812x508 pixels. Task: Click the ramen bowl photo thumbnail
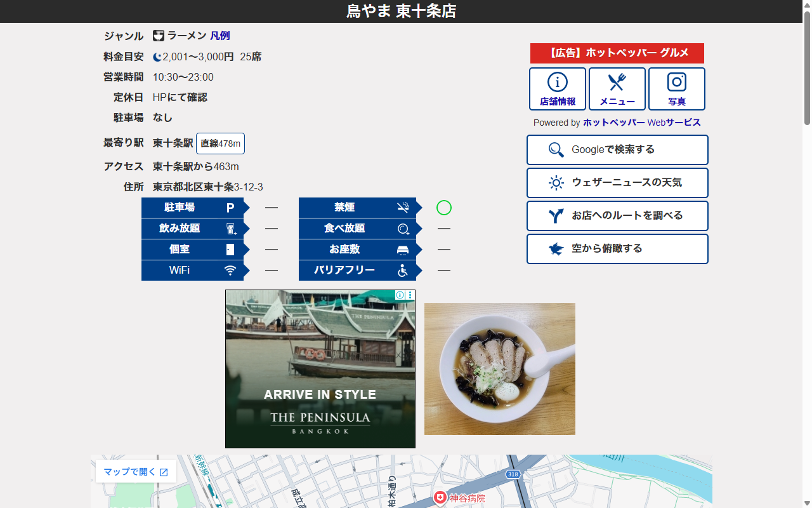coord(500,369)
